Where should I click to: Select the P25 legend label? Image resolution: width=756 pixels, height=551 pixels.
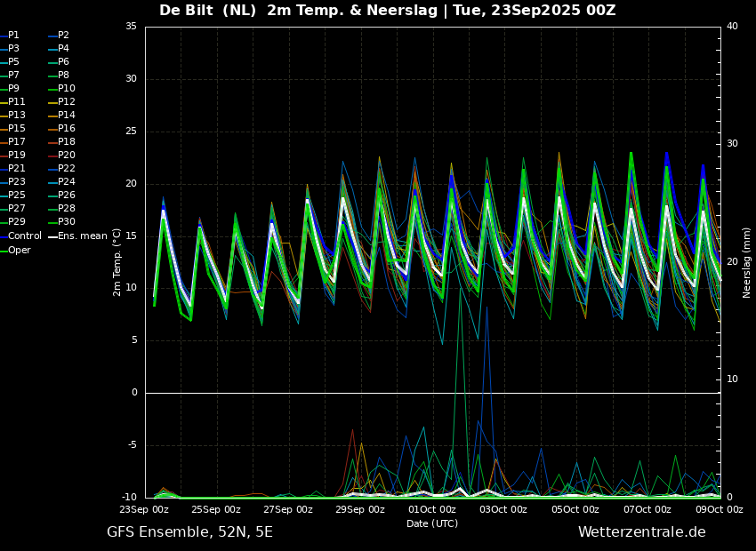[x=16, y=195]
